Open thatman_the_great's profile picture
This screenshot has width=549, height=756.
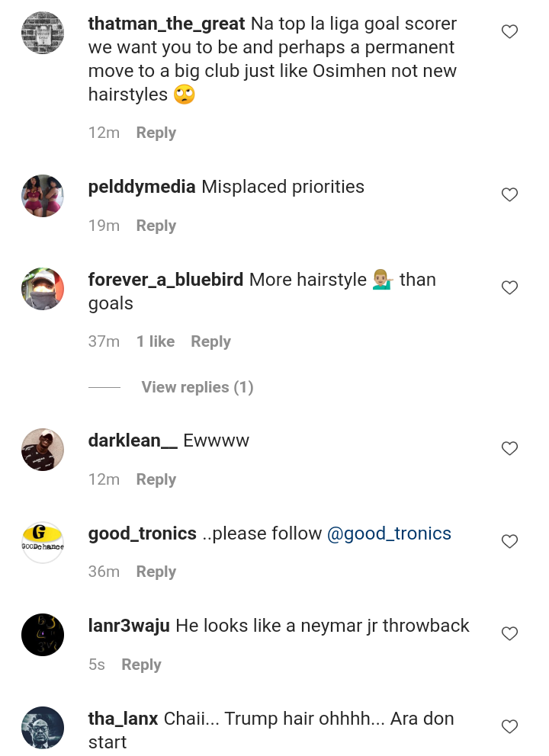43,33
